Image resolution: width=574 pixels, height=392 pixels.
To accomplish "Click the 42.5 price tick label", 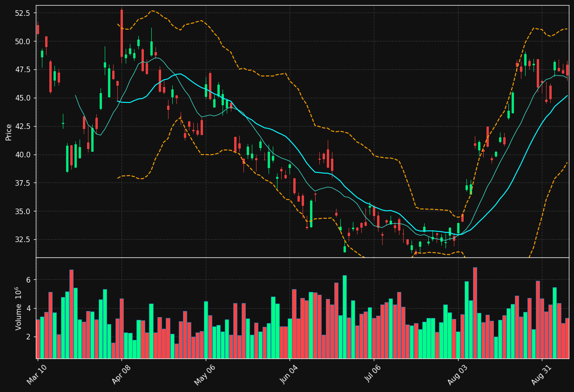I will [23, 127].
